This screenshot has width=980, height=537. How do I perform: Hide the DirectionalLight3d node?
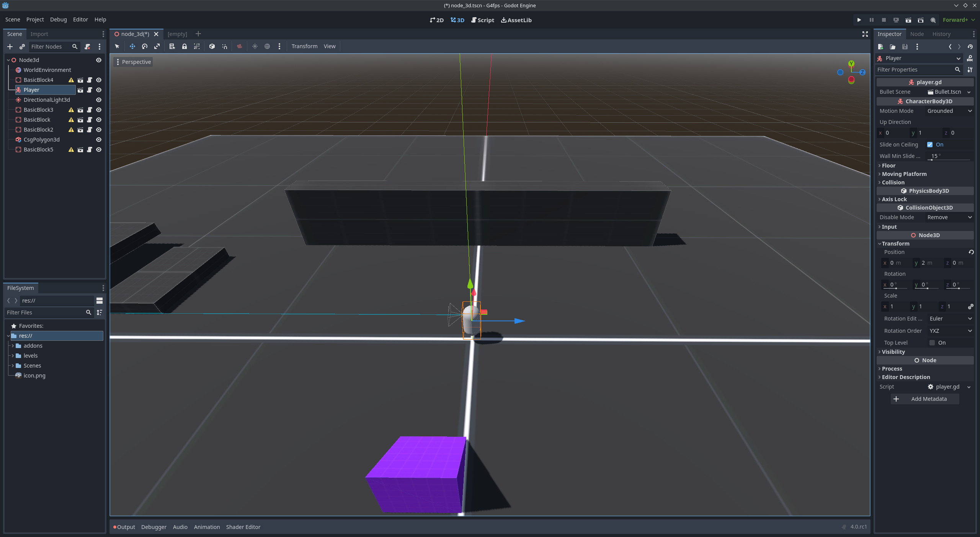(98, 100)
